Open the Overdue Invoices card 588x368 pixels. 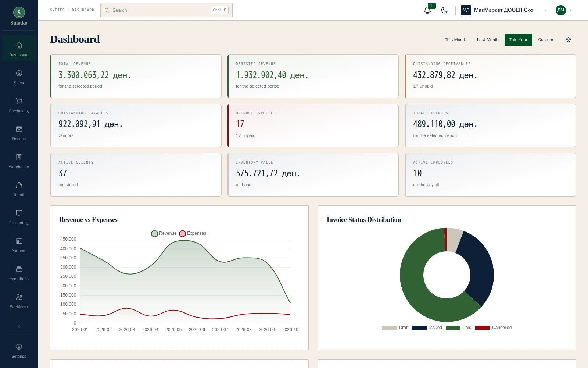click(313, 125)
